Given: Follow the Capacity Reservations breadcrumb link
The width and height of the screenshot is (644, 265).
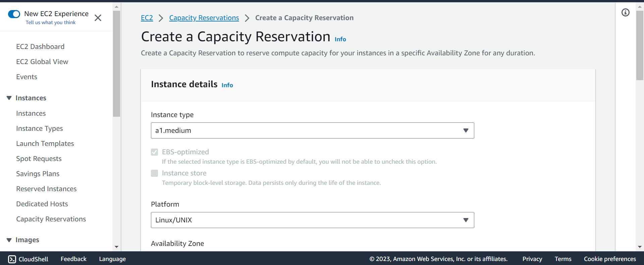Looking at the screenshot, I should (x=204, y=18).
